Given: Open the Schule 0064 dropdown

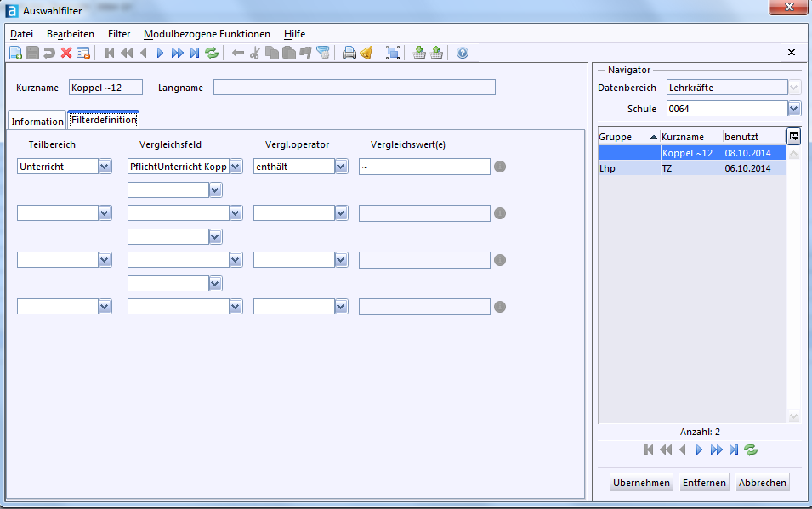Looking at the screenshot, I should pyautogui.click(x=794, y=109).
